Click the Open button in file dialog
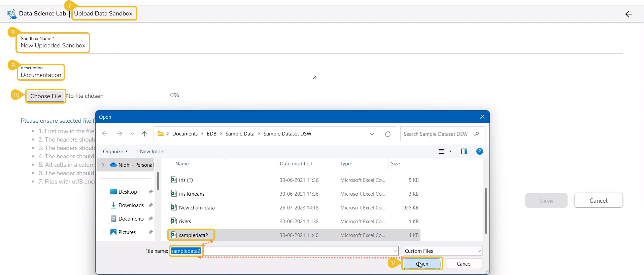This screenshot has width=644, height=275. [422, 264]
